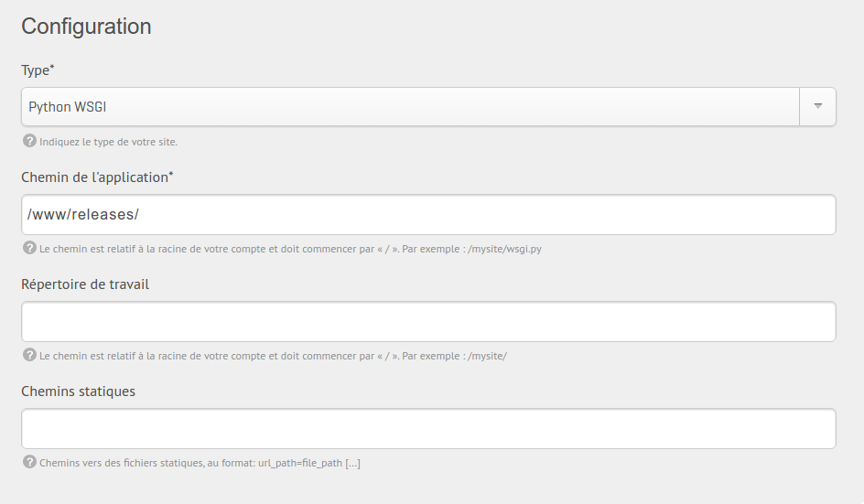Click help icon beside 'Indiquez le type' hint
864x504 pixels.
point(29,141)
